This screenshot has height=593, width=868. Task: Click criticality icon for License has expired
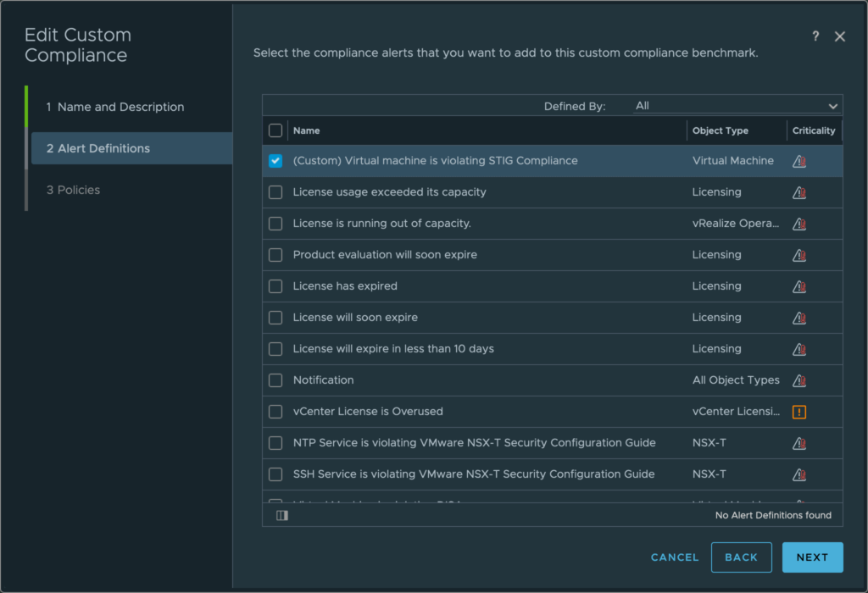[799, 286]
